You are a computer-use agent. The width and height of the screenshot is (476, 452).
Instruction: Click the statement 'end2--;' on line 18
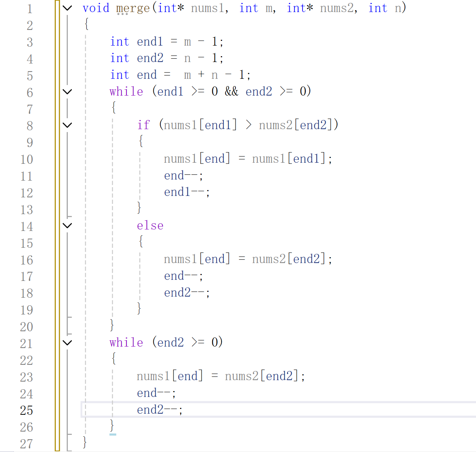pos(187,293)
